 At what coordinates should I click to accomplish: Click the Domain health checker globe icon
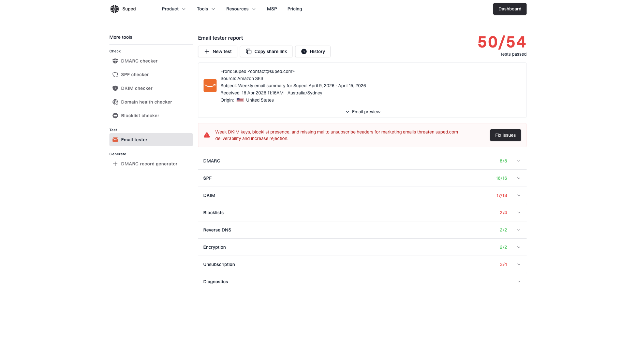pos(115,102)
